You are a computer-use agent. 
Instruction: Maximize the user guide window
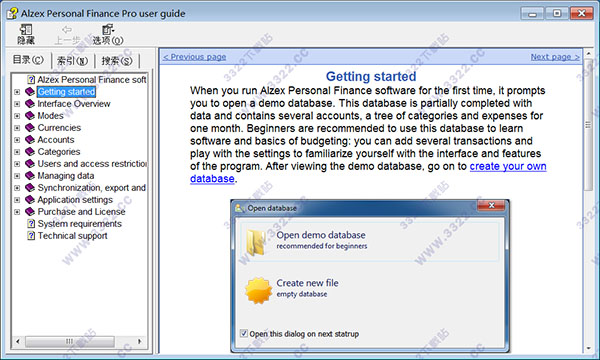pyautogui.click(x=557, y=13)
